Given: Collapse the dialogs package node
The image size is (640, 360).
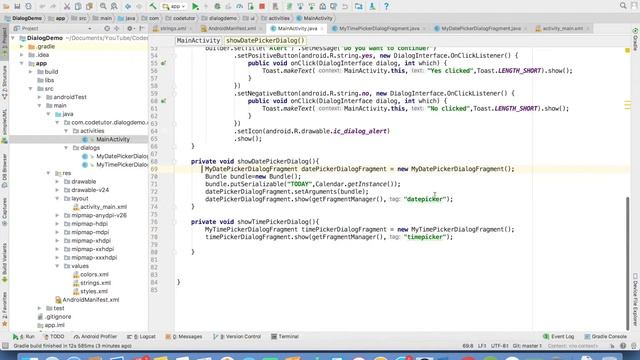Looking at the screenshot, I should 66,148.
